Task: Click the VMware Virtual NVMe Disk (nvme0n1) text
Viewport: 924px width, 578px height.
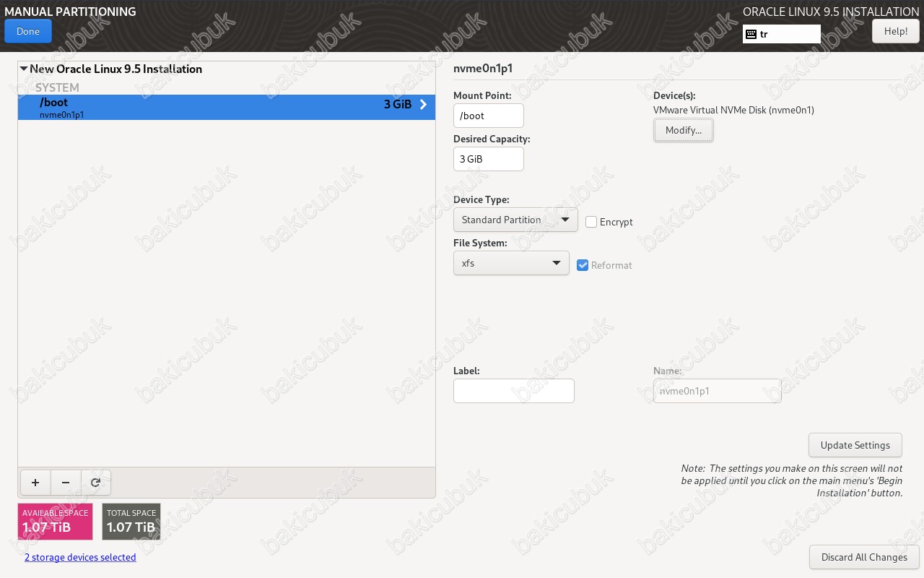Action: click(x=733, y=111)
